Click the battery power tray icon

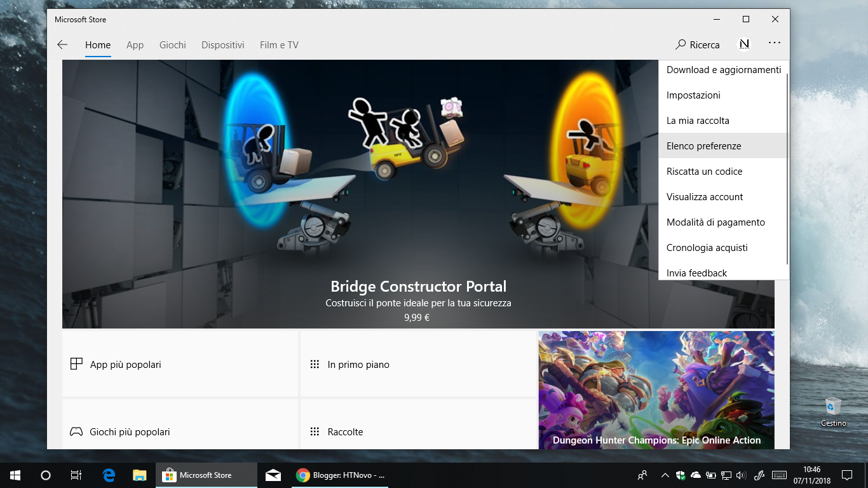click(x=710, y=475)
